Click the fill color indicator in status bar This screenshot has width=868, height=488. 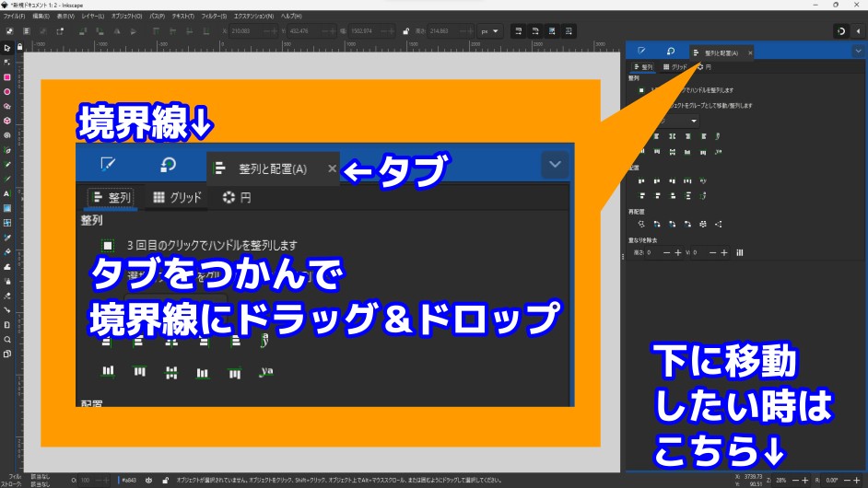(x=41, y=476)
